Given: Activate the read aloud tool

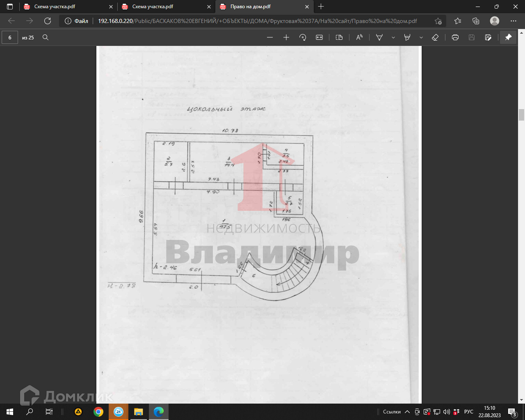Looking at the screenshot, I should pyautogui.click(x=359, y=37).
